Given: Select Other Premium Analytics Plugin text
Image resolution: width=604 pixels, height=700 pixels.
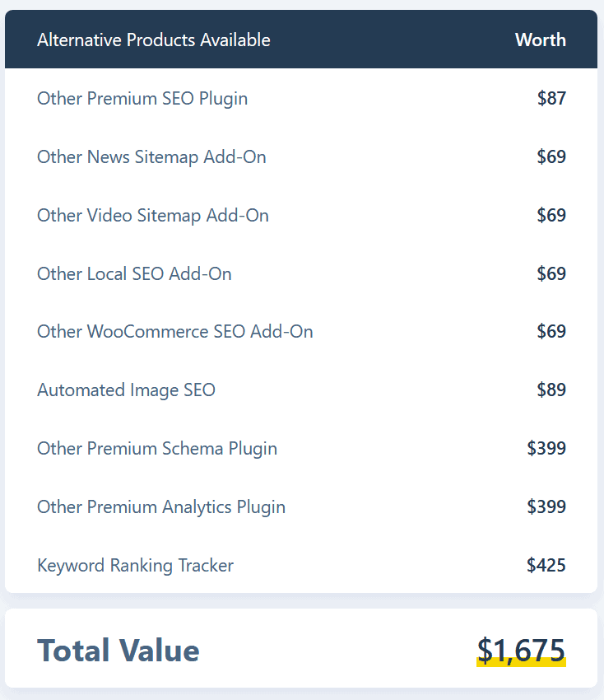Looking at the screenshot, I should (x=161, y=507).
